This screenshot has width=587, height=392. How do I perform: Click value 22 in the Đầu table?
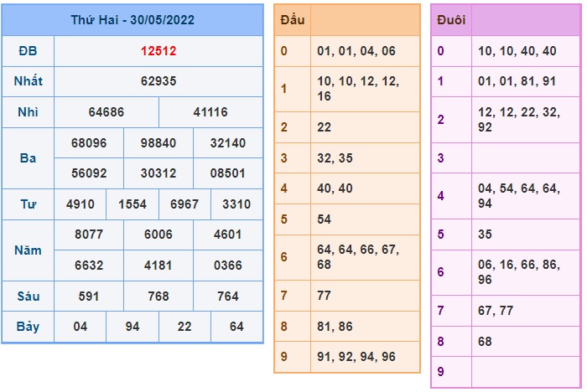pos(325,127)
